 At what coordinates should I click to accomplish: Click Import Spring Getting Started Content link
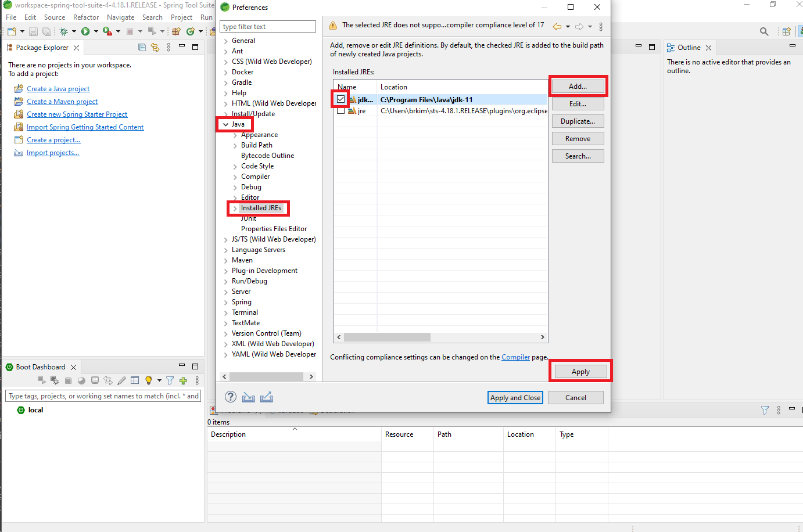[x=85, y=127]
